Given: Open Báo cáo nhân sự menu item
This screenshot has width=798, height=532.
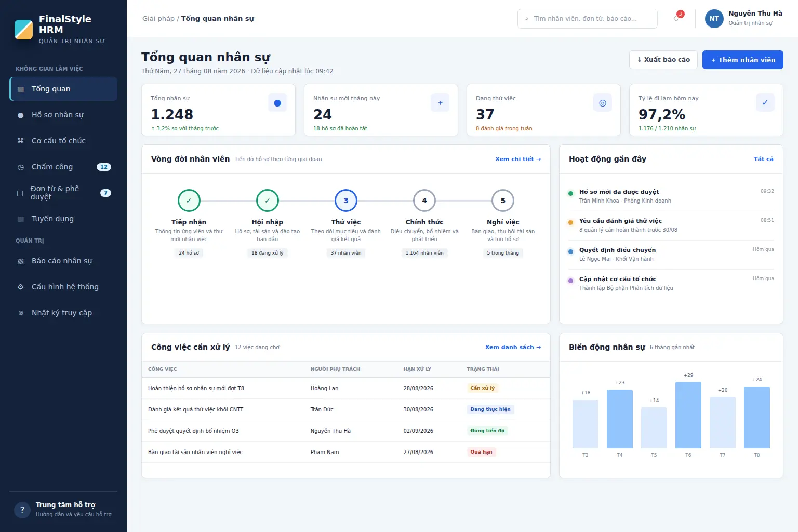Looking at the screenshot, I should pos(63,261).
